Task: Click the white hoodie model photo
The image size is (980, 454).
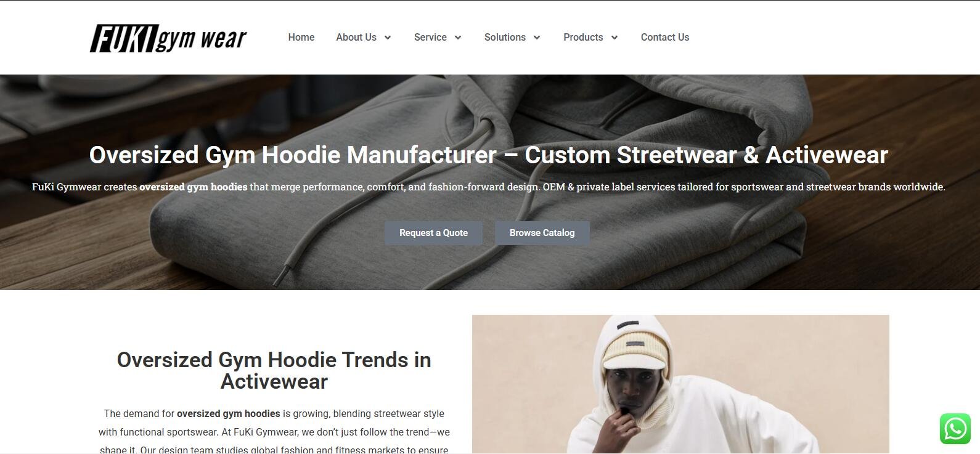Action: tap(680, 384)
